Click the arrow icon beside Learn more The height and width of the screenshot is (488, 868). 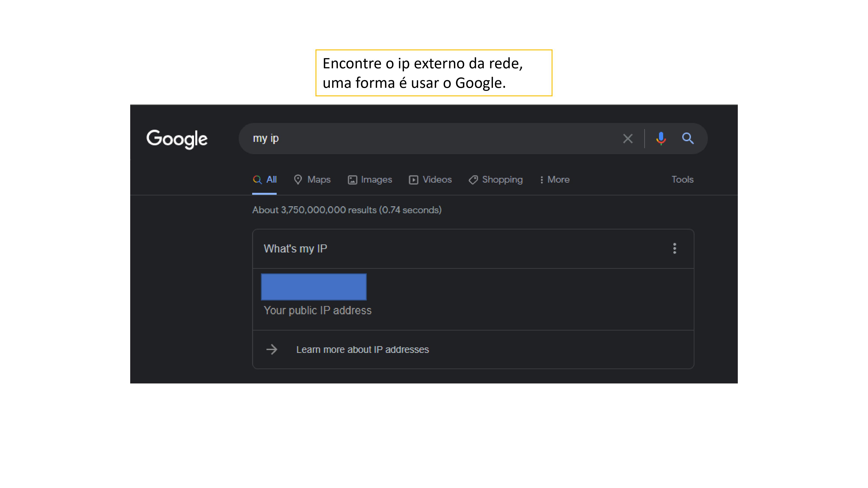(272, 350)
